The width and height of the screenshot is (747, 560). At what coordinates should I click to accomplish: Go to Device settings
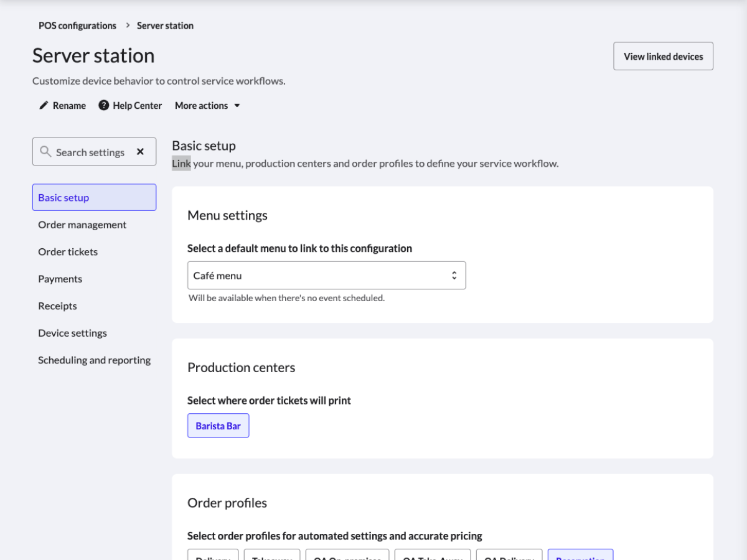point(72,333)
